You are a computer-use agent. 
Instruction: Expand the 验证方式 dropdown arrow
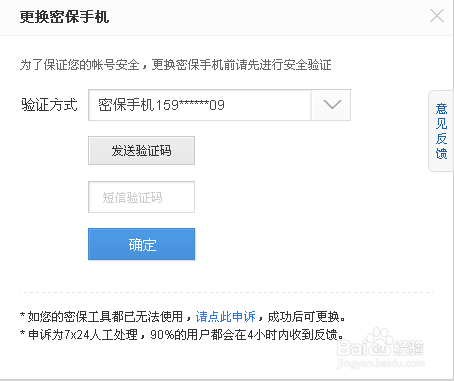click(331, 105)
